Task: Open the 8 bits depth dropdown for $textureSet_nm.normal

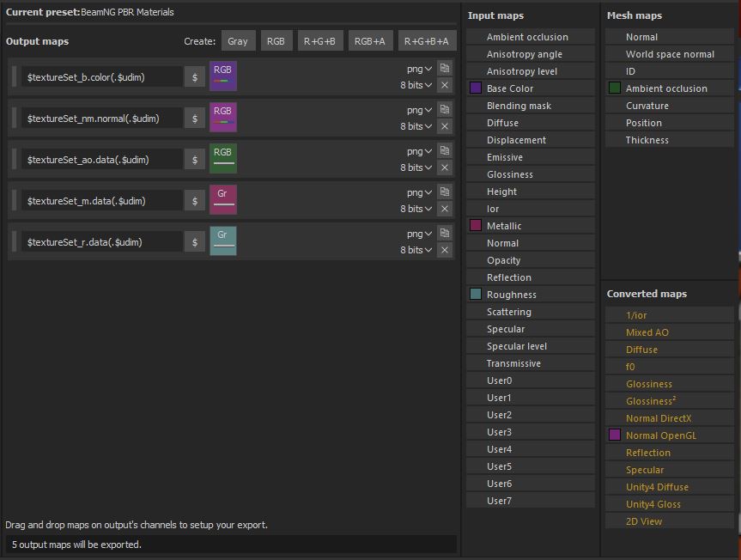Action: tap(416, 126)
